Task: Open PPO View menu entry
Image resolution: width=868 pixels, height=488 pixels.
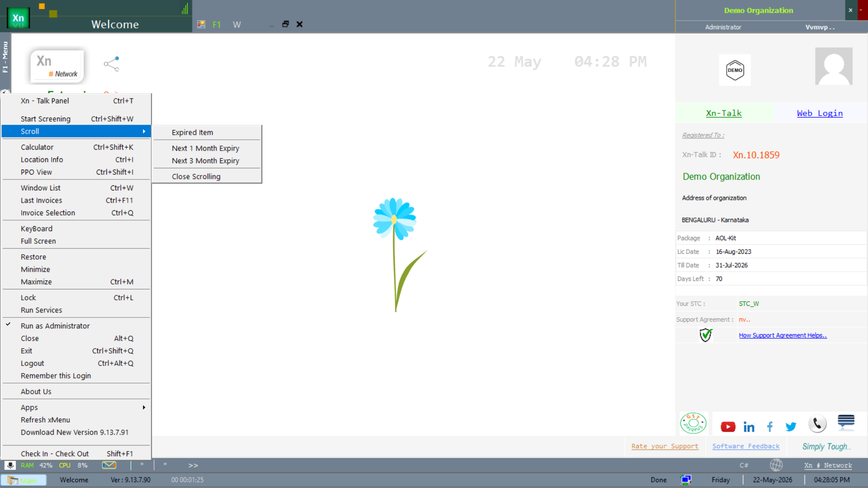Action: point(76,172)
